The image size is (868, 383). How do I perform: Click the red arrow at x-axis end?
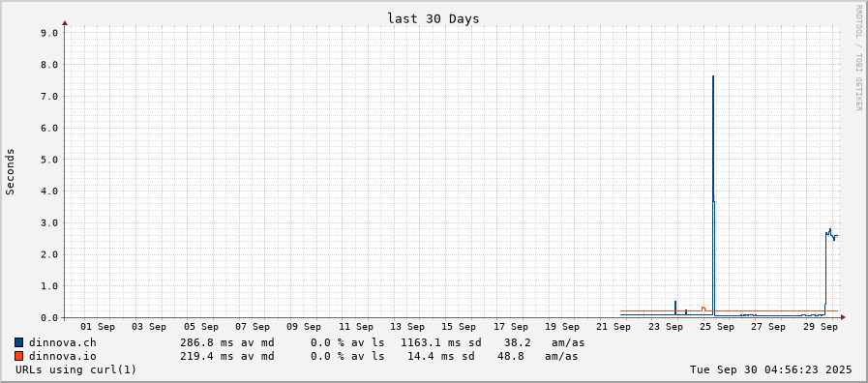[843, 317]
